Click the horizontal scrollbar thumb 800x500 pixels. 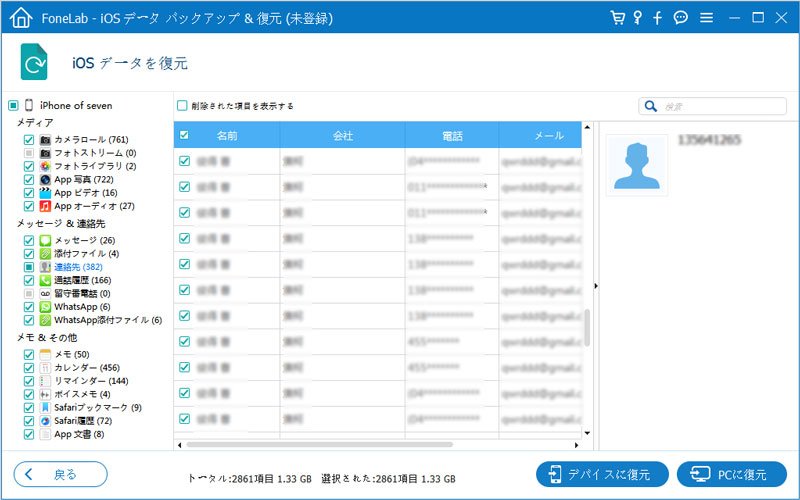tap(319, 444)
